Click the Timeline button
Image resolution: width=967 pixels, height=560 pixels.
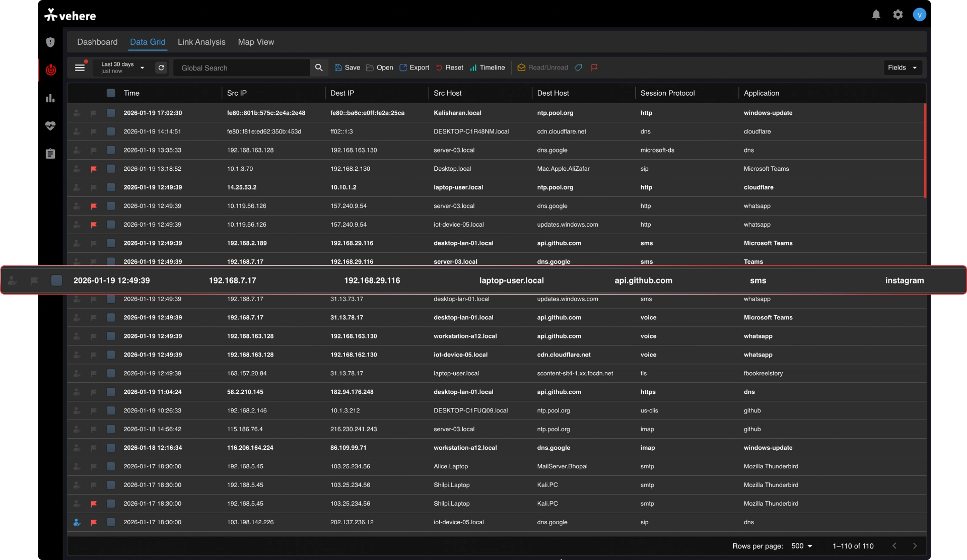(x=487, y=67)
